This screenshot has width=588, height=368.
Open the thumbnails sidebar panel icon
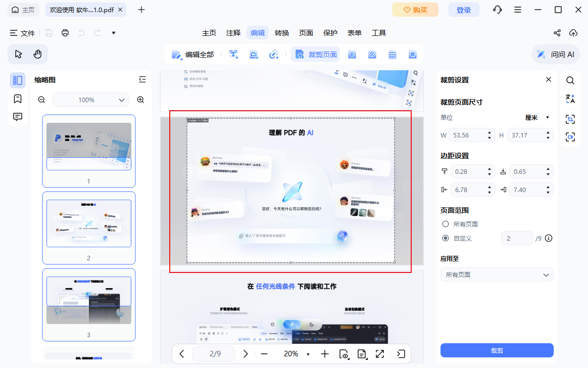pos(18,80)
